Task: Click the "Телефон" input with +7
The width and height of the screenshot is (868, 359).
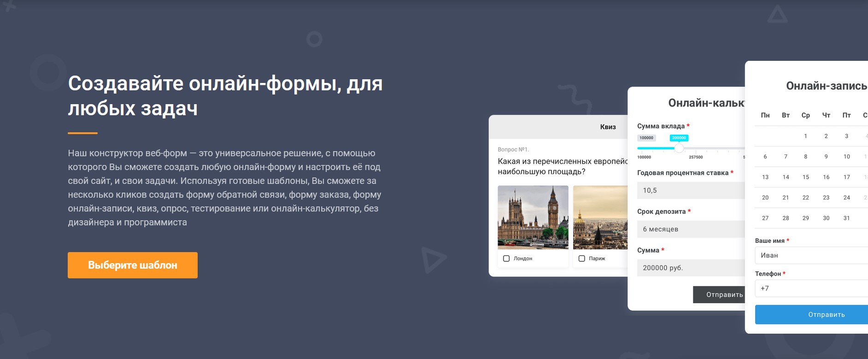Action: click(811, 288)
